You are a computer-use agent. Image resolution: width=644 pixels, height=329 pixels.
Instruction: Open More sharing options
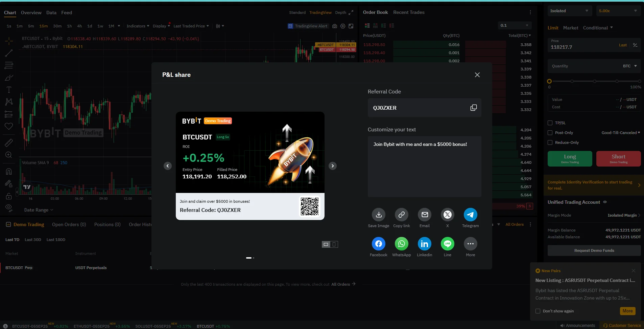click(471, 244)
